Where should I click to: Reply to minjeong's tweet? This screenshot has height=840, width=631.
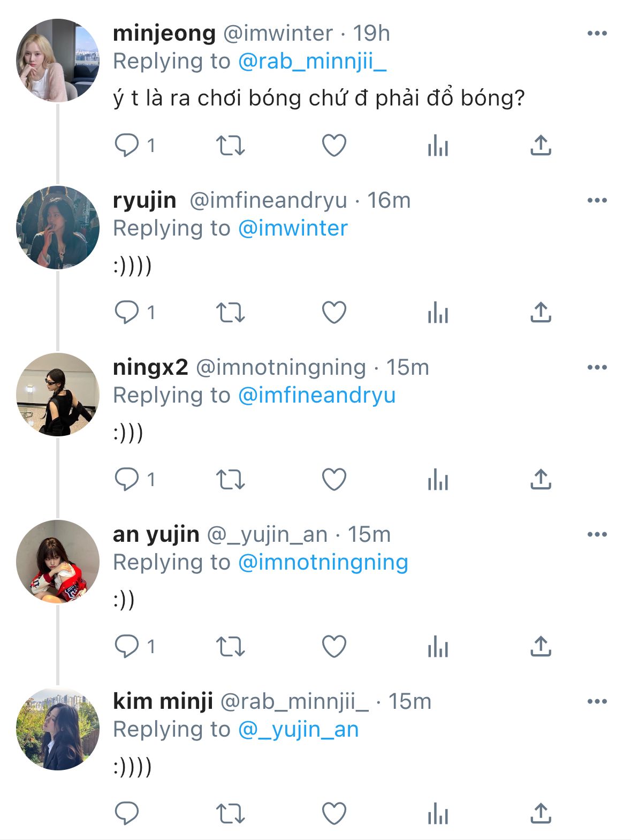tap(127, 145)
